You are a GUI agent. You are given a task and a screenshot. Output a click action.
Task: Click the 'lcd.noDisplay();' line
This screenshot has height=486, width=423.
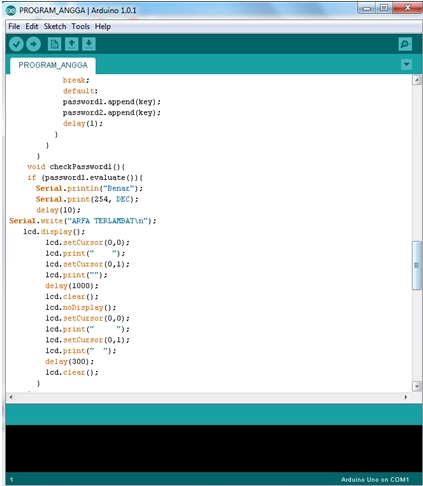coord(81,307)
